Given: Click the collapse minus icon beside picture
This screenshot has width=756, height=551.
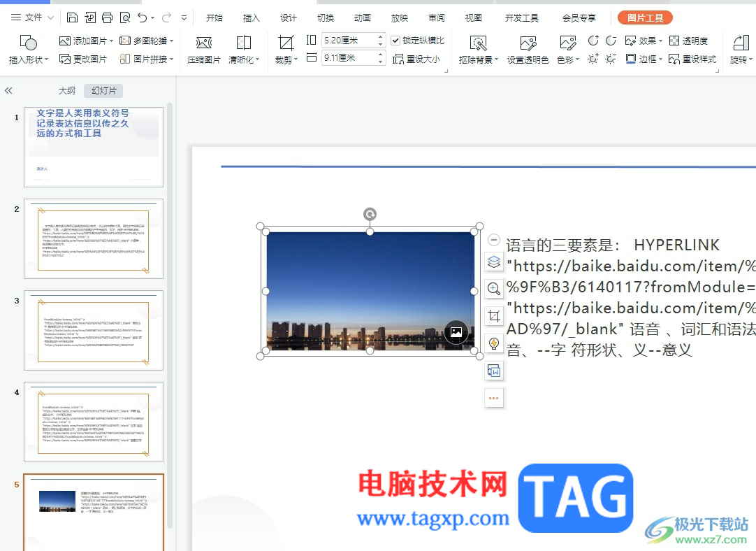Looking at the screenshot, I should [494, 239].
